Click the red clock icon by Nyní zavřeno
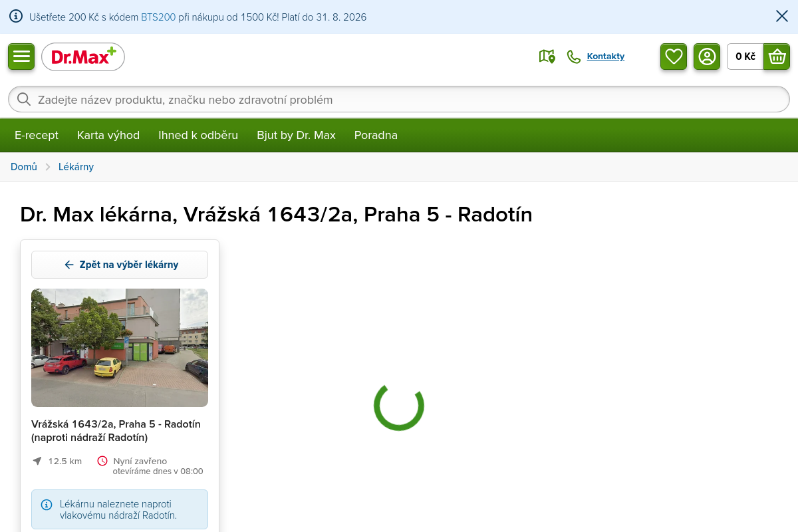The width and height of the screenshot is (798, 532). [102, 461]
